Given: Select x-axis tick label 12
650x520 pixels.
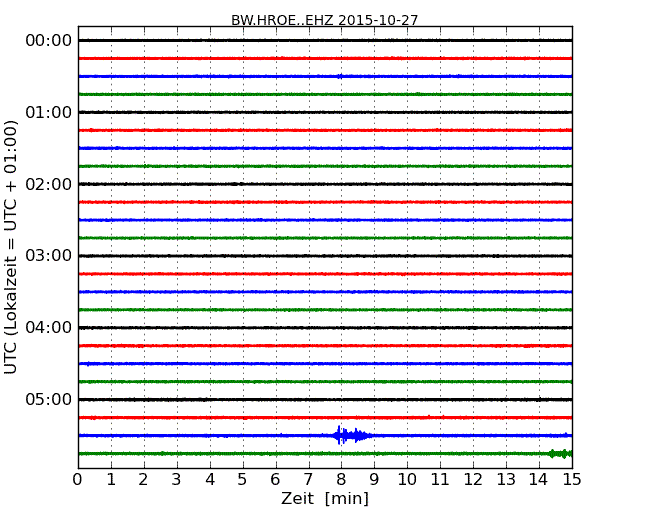Looking at the screenshot, I should 473,480.
